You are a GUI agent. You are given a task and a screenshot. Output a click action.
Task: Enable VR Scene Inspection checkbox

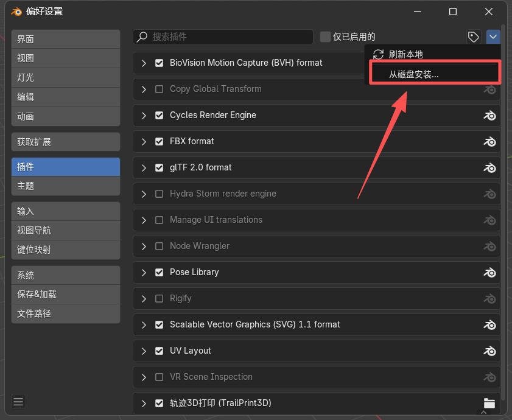[159, 377]
